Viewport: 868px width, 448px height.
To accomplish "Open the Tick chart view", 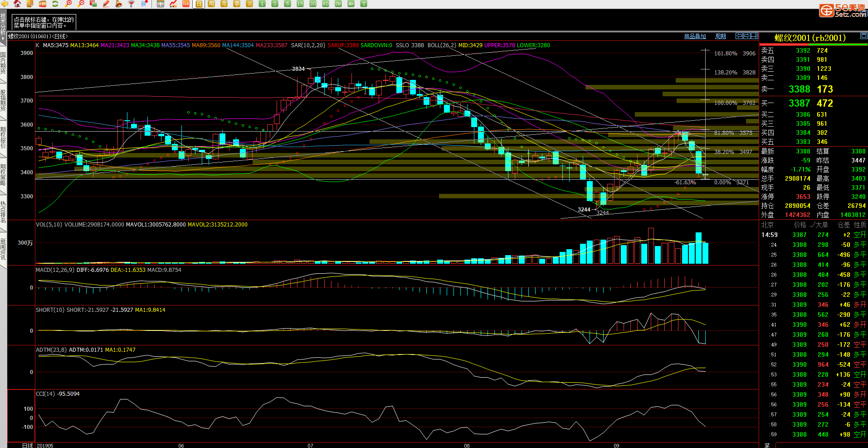I will tap(186, 4).
